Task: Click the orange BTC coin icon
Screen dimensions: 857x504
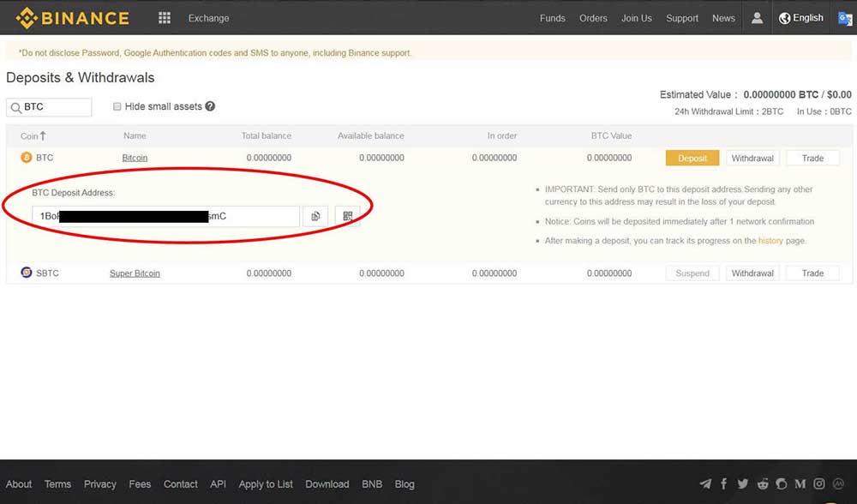Action: [x=26, y=158]
